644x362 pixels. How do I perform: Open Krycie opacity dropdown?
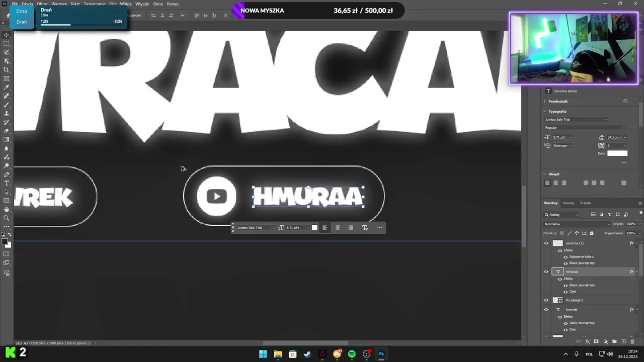pos(640,224)
